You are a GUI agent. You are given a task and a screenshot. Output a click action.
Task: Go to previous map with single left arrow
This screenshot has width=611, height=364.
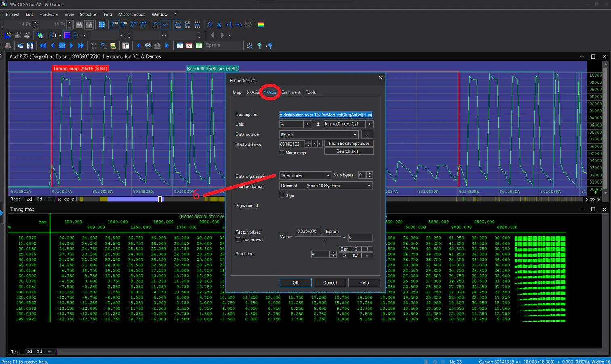pos(53,46)
